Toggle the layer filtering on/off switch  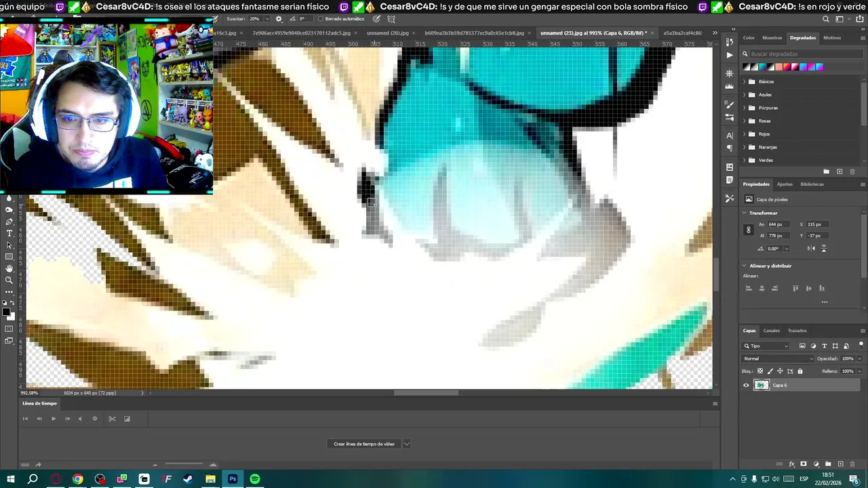pyautogui.click(x=861, y=346)
